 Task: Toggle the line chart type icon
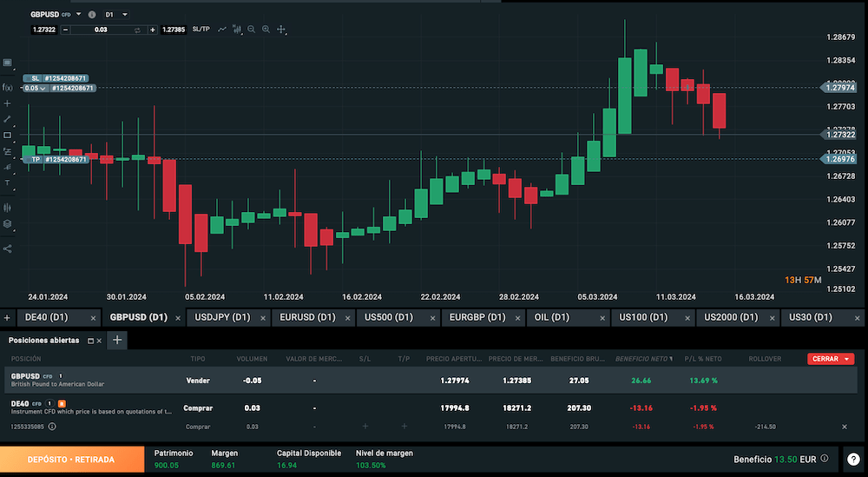tap(222, 30)
